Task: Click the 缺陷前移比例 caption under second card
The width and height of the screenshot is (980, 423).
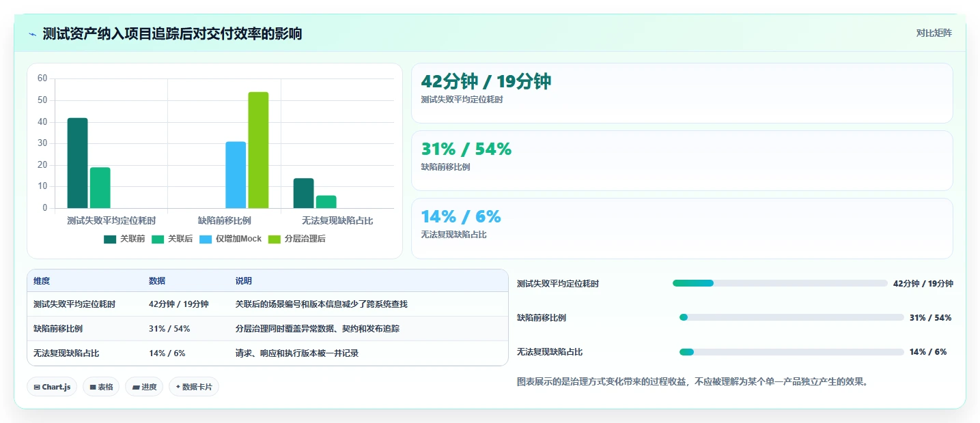Action: 446,167
